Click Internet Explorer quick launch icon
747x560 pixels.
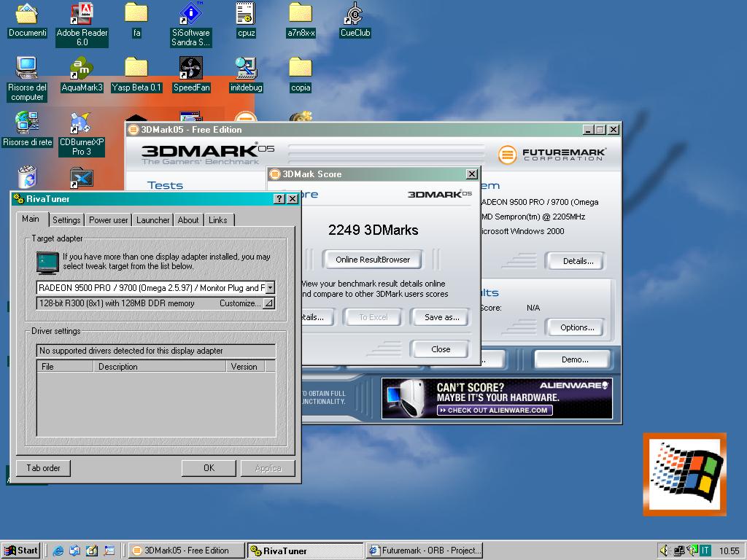point(58,551)
